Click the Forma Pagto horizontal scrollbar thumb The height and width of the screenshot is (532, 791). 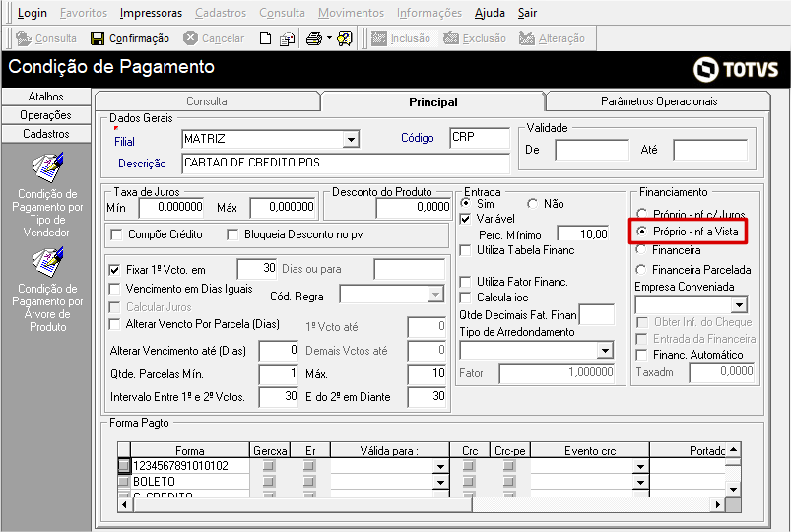302,503
